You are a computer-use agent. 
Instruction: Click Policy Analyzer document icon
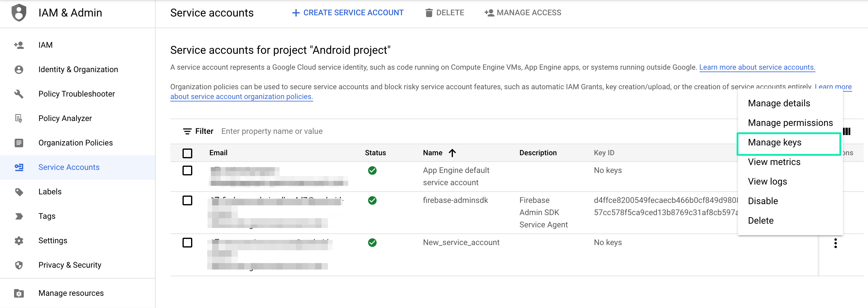(19, 119)
